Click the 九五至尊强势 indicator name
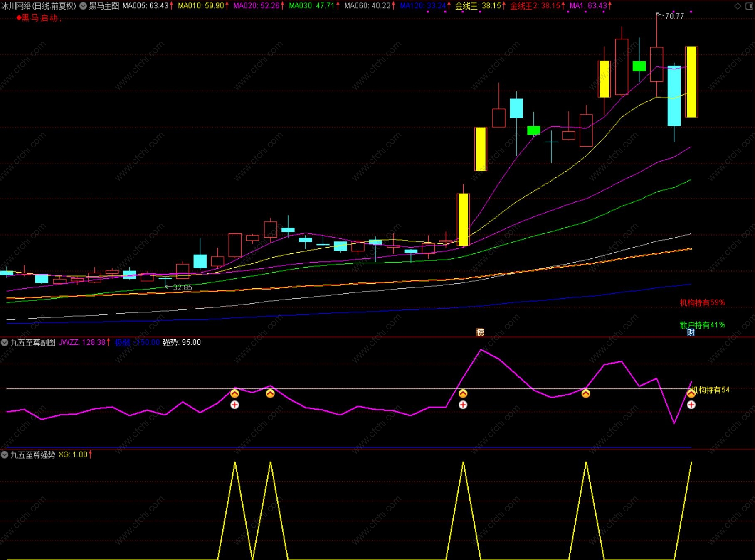 coord(33,454)
